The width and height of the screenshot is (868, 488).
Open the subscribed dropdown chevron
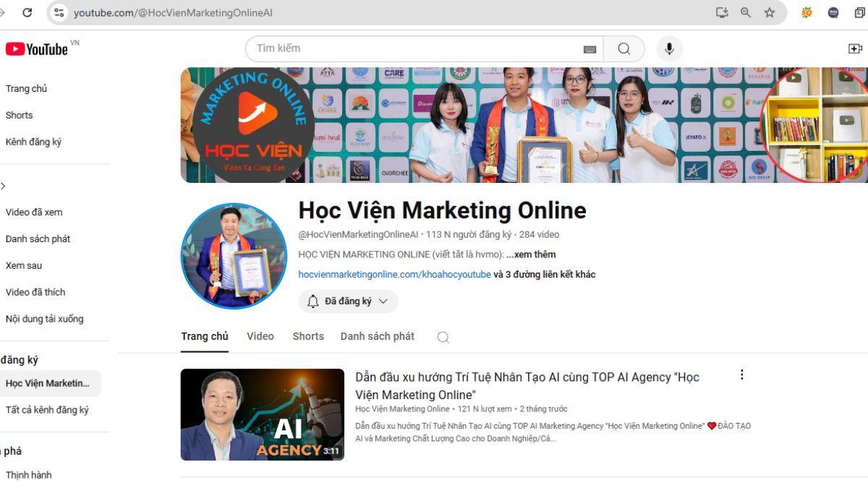[383, 301]
